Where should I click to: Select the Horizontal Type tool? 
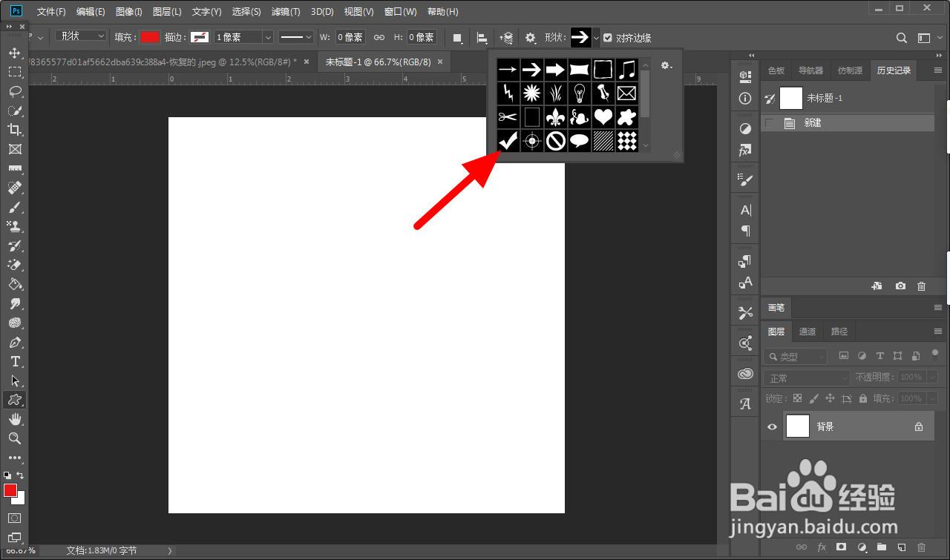pyautogui.click(x=15, y=362)
